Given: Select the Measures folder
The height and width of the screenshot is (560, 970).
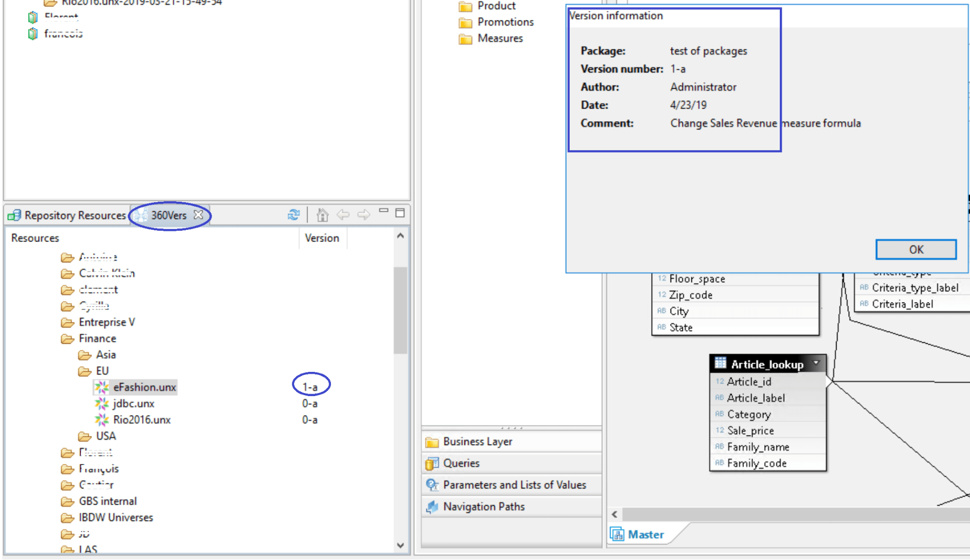Looking at the screenshot, I should 500,38.
